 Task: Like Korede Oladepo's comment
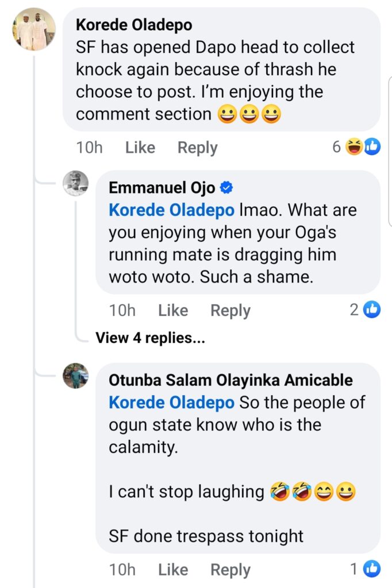click(x=140, y=148)
